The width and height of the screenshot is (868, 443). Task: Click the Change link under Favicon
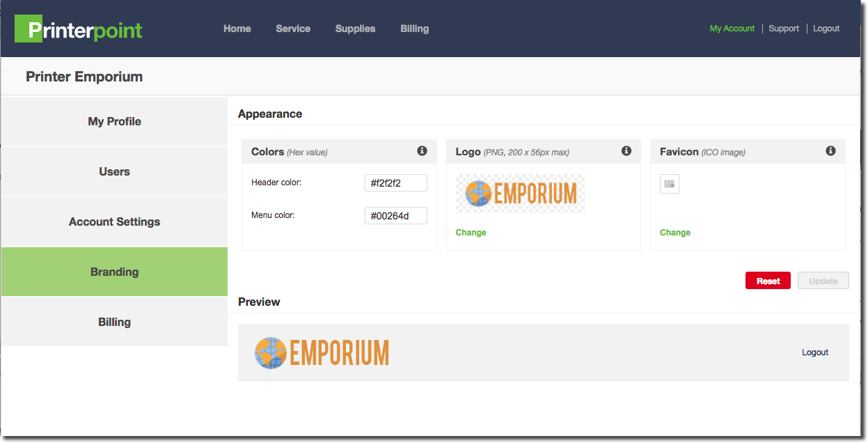[x=674, y=233]
